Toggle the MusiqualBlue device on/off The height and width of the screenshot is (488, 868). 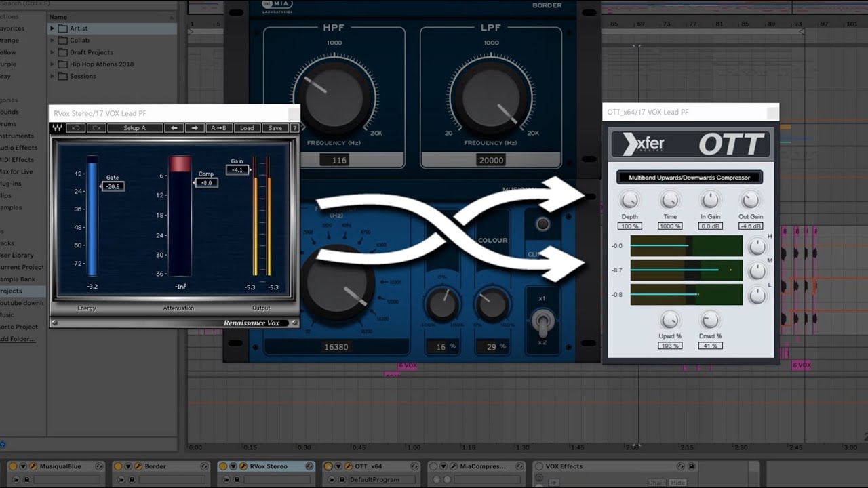click(x=12, y=466)
